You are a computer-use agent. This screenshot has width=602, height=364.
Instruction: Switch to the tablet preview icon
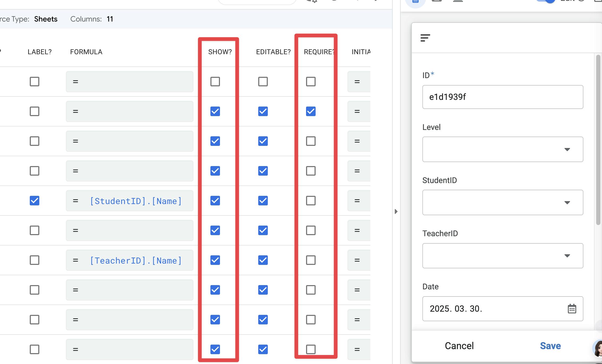437,1
